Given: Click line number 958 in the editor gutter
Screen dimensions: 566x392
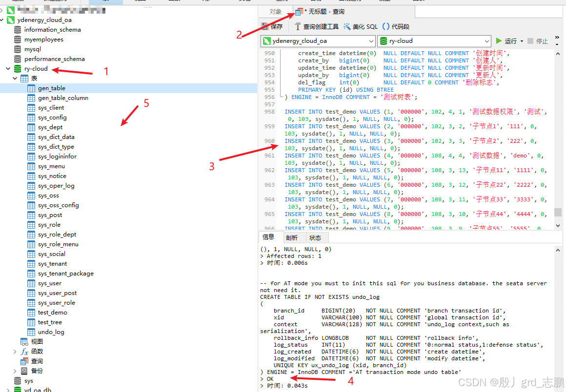Looking at the screenshot, I should point(269,112).
